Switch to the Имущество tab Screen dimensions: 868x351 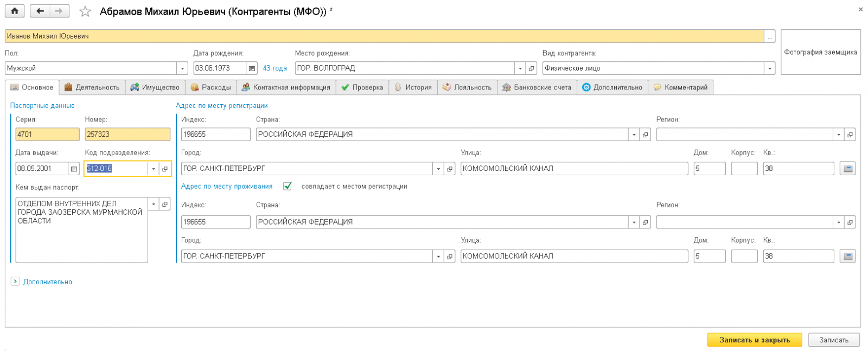[x=155, y=87]
